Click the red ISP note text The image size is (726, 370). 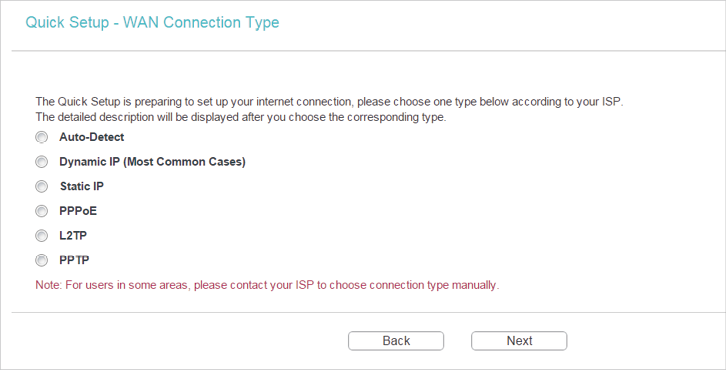(267, 285)
